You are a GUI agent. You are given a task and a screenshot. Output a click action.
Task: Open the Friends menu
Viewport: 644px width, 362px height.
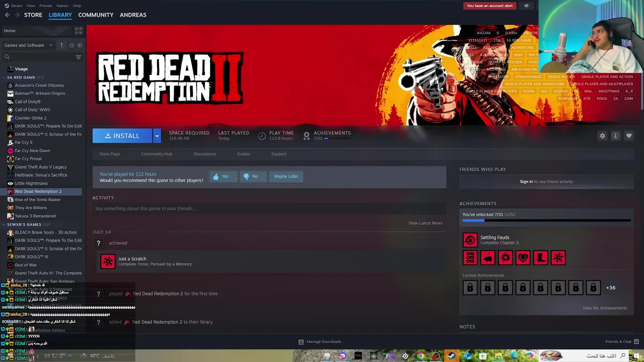(x=46, y=6)
